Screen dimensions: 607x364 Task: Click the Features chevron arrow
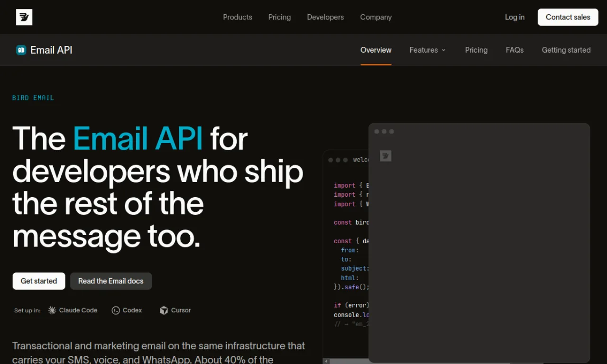(x=444, y=50)
